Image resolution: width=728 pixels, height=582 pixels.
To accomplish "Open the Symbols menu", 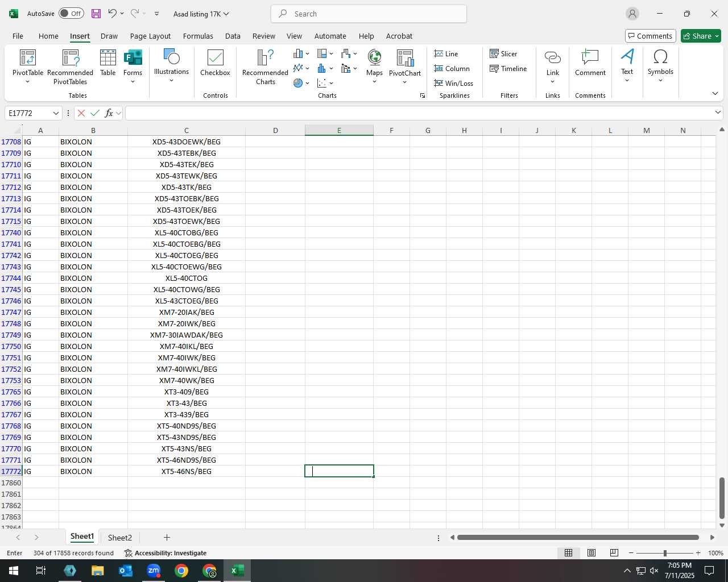I will (x=660, y=66).
